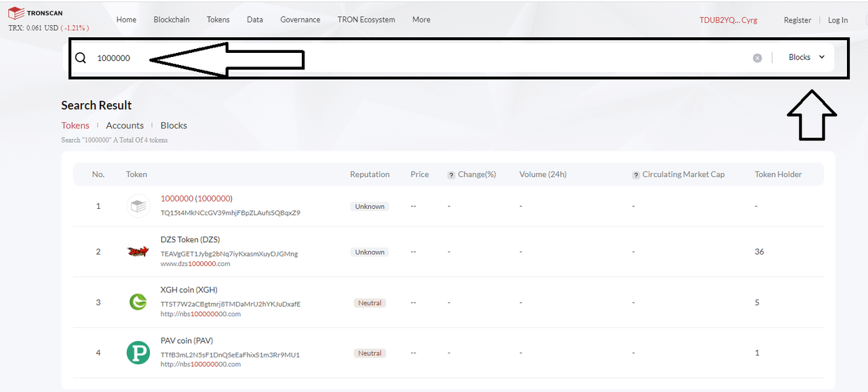Click the Circulating Market Cap help icon
868x392 pixels.
point(635,175)
